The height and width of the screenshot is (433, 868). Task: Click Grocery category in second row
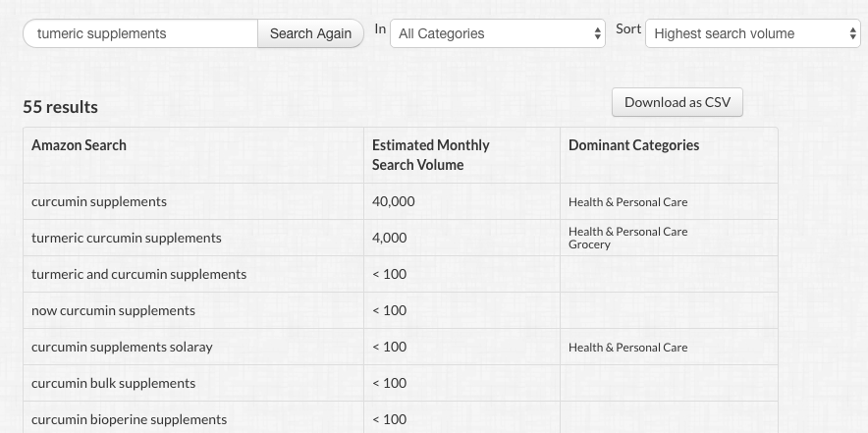(x=589, y=244)
